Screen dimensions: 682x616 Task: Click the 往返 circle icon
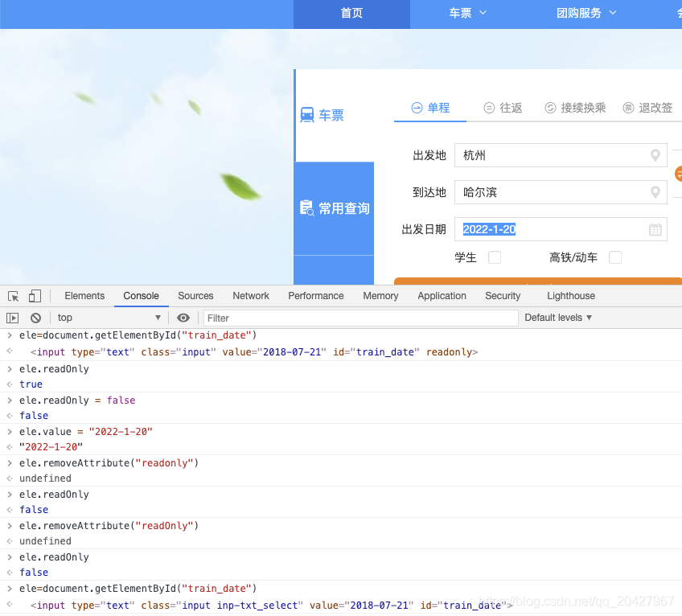[489, 108]
